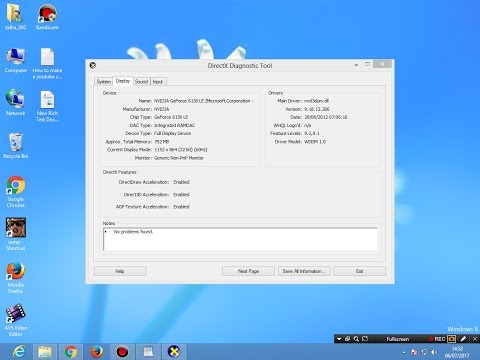This screenshot has width=480, height=360.
Task: Show hidden system tray icons
Action: coord(404,352)
